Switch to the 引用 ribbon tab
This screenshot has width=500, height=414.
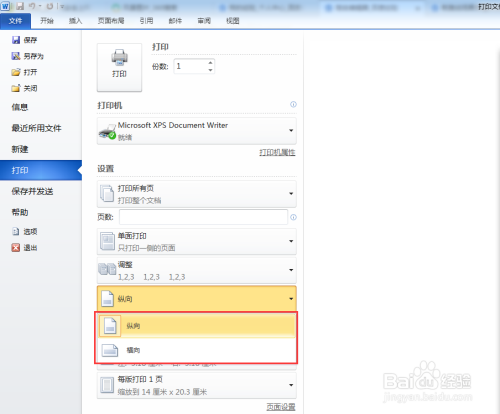point(146,21)
